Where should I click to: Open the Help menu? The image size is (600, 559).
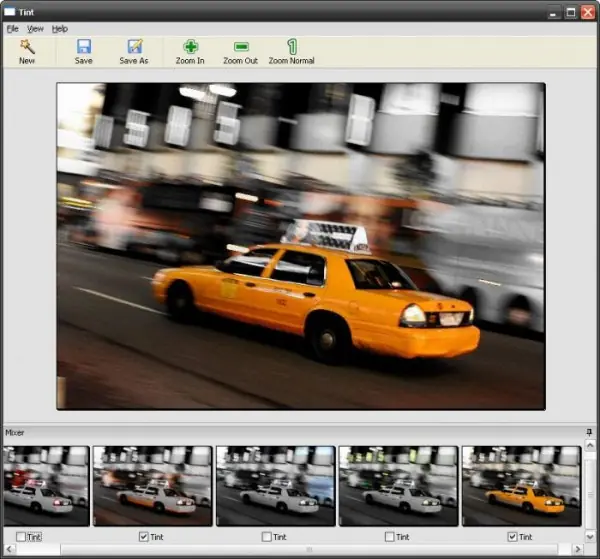[60, 29]
